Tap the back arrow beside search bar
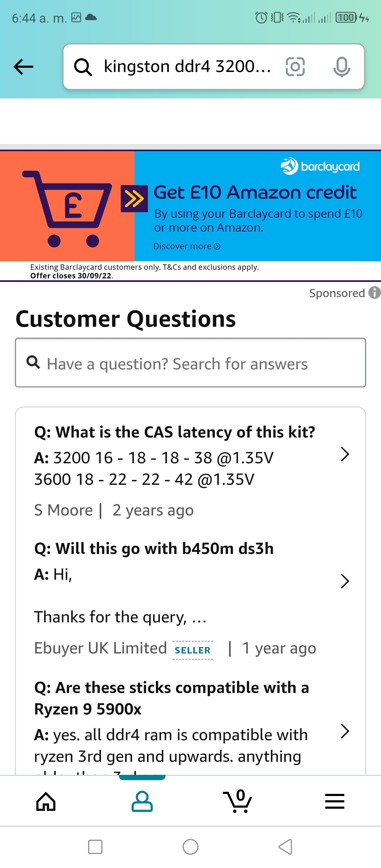The height and width of the screenshot is (868, 381). [x=23, y=66]
